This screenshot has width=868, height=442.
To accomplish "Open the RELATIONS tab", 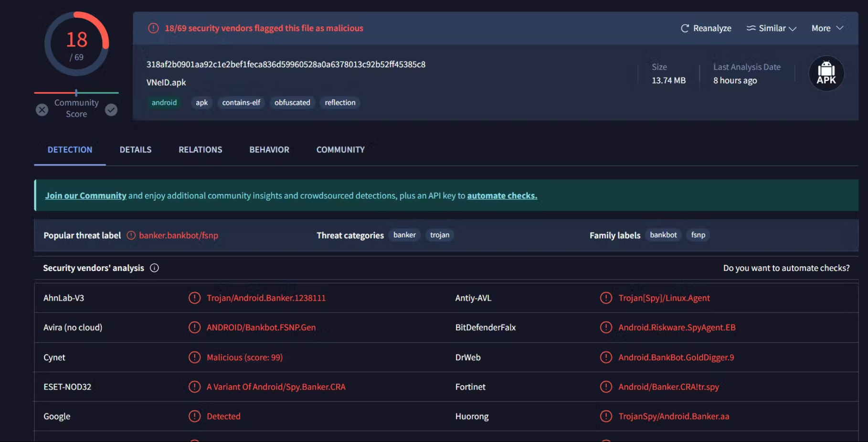I will coord(201,150).
